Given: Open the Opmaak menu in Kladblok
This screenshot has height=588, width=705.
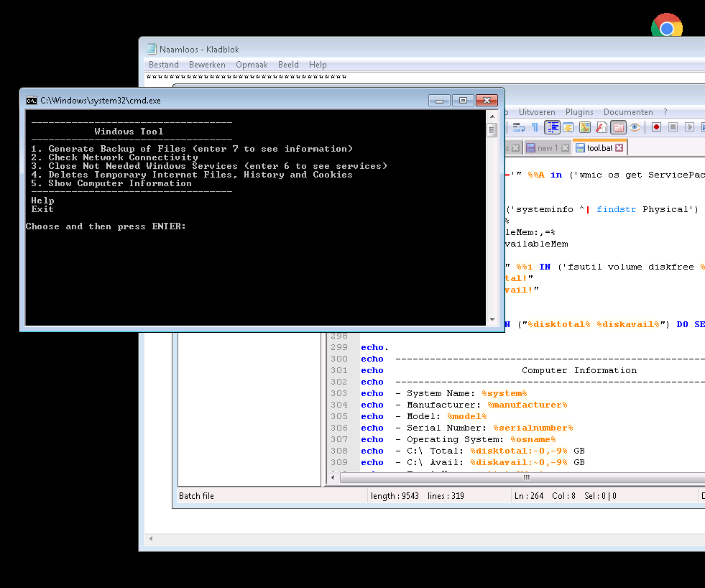Looking at the screenshot, I should pyautogui.click(x=252, y=64).
